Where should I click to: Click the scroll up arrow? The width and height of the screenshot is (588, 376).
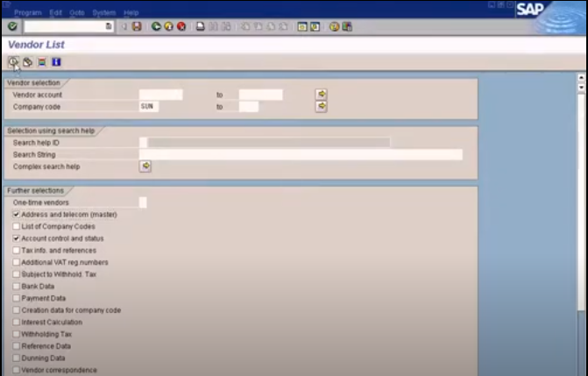click(x=581, y=78)
